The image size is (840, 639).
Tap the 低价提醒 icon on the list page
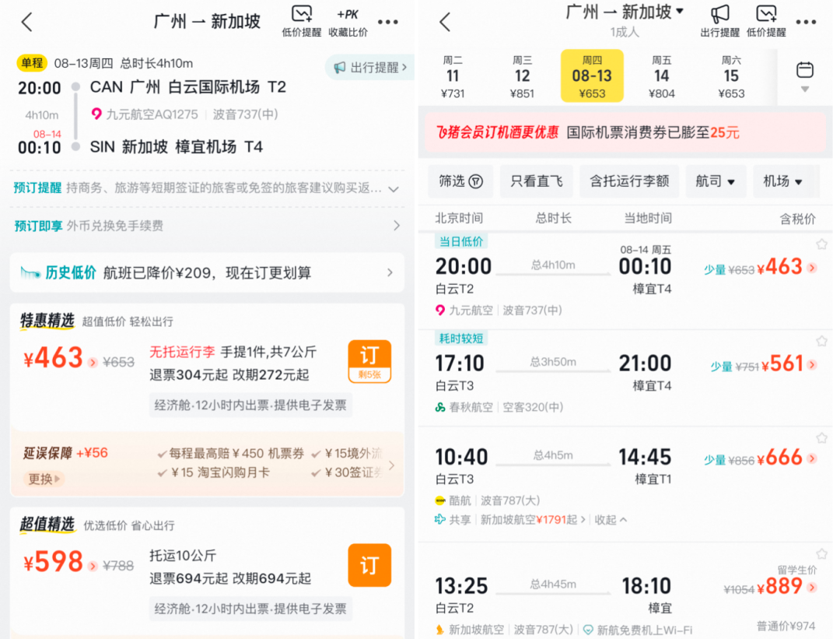click(766, 22)
